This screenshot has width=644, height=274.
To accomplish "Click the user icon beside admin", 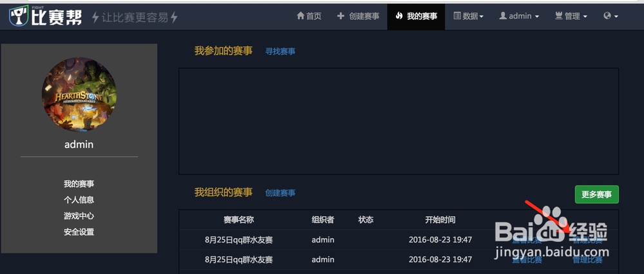I will click(503, 16).
